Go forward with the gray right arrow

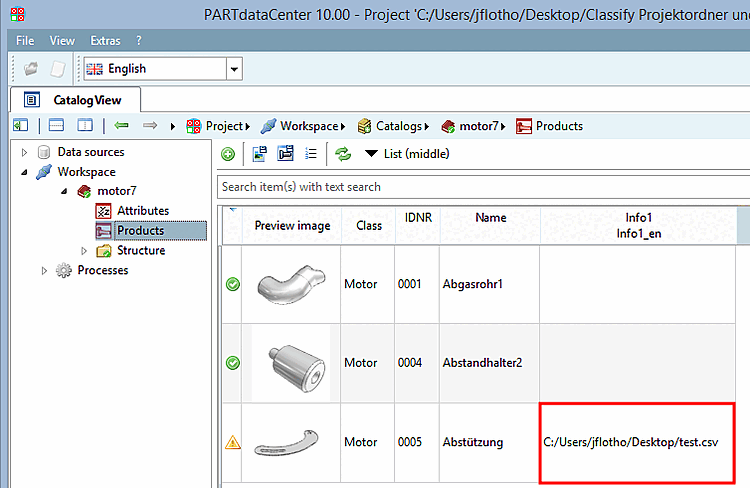point(150,125)
